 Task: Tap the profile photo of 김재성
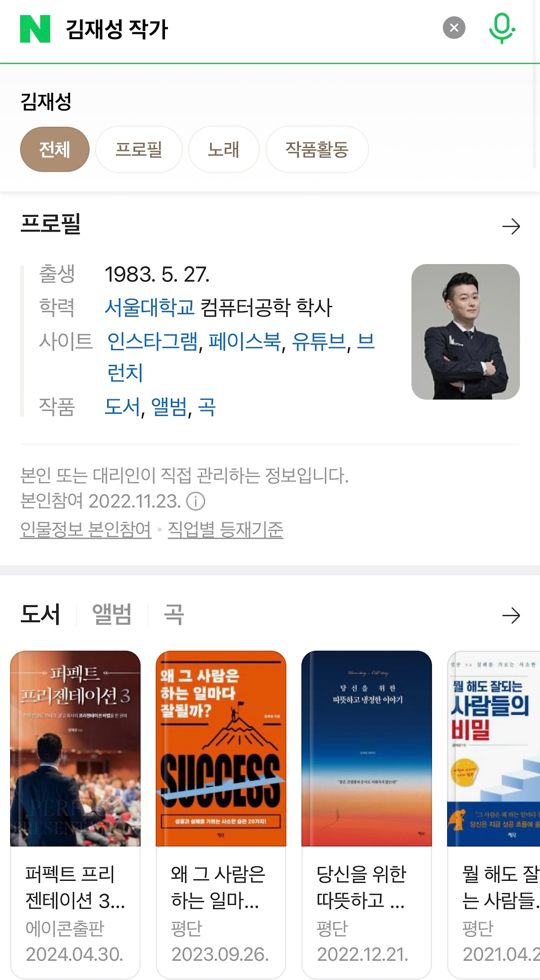pyautogui.click(x=465, y=332)
